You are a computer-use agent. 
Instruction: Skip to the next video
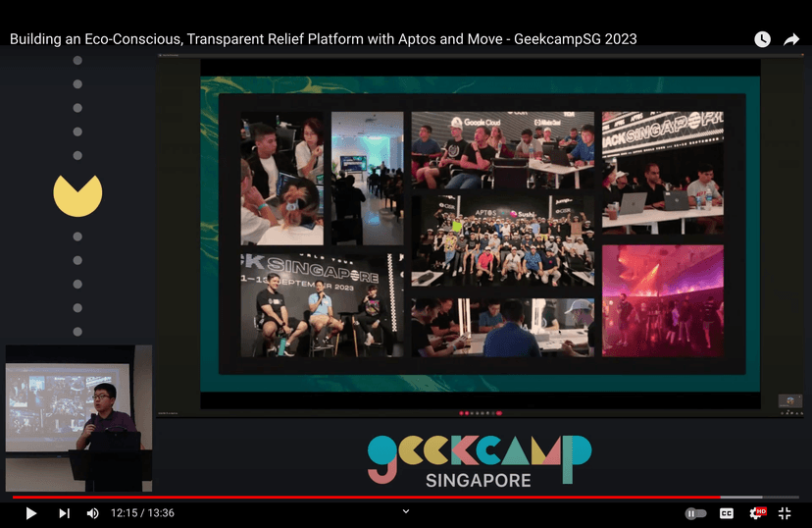pos(64,513)
